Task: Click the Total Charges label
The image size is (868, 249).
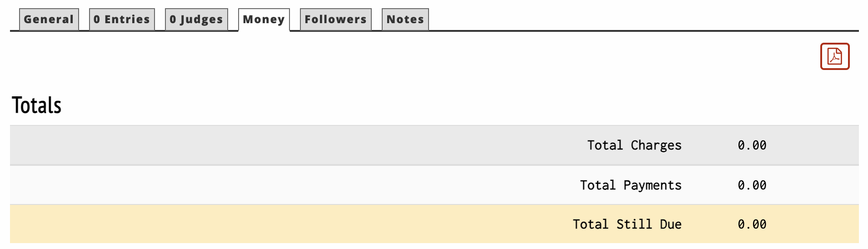Action: point(634,145)
